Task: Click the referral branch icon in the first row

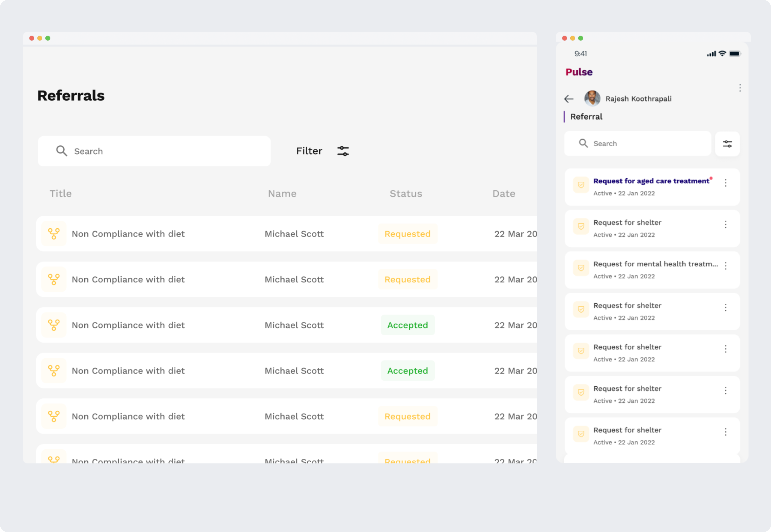Action: (x=54, y=234)
